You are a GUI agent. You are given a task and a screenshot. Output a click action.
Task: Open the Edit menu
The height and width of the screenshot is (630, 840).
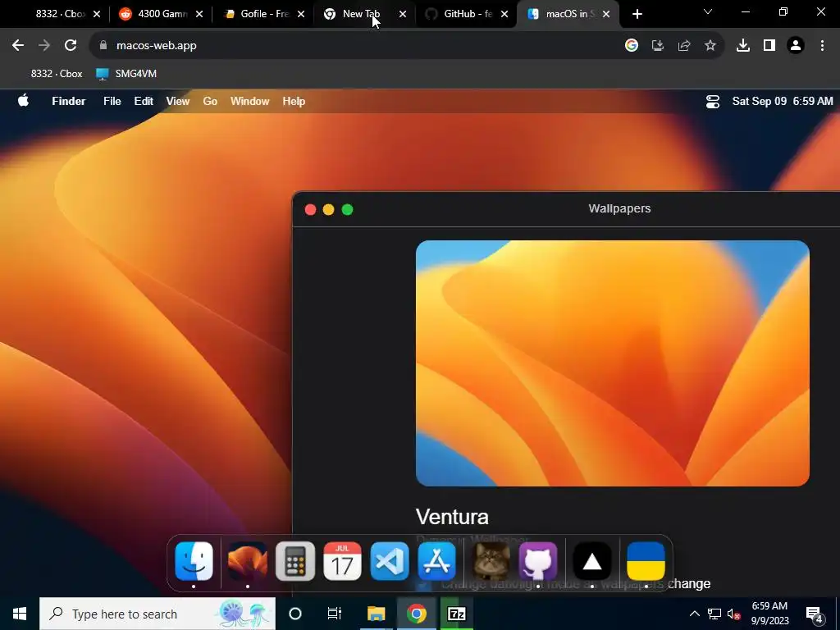[144, 101]
